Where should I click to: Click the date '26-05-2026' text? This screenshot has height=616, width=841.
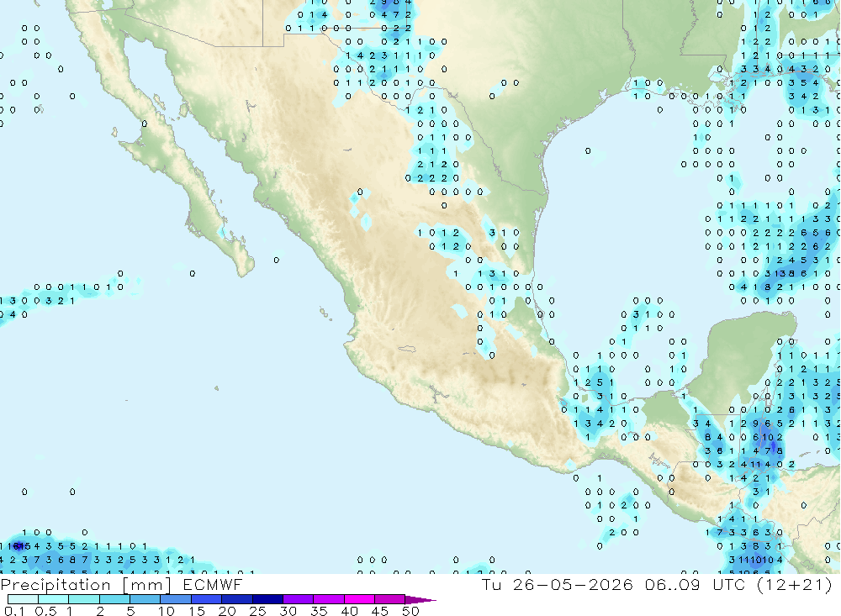(x=573, y=585)
